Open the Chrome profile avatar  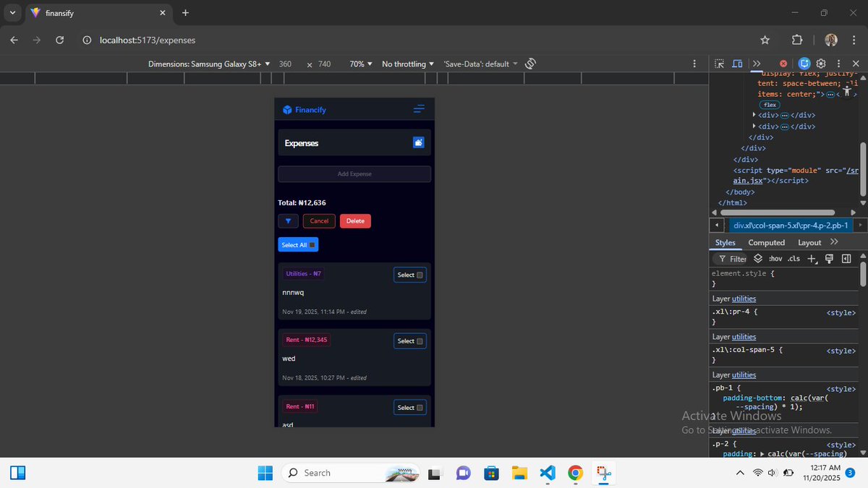click(x=831, y=40)
